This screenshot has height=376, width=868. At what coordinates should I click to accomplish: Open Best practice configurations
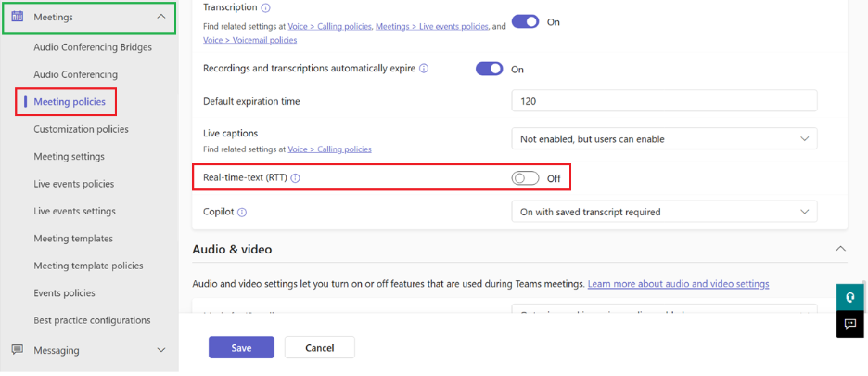[92, 320]
